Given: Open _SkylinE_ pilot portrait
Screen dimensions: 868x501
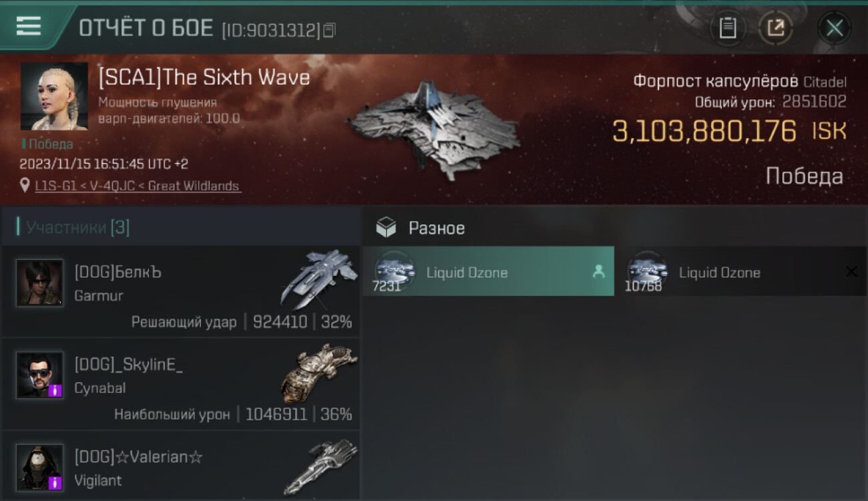Looking at the screenshot, I should (39, 375).
